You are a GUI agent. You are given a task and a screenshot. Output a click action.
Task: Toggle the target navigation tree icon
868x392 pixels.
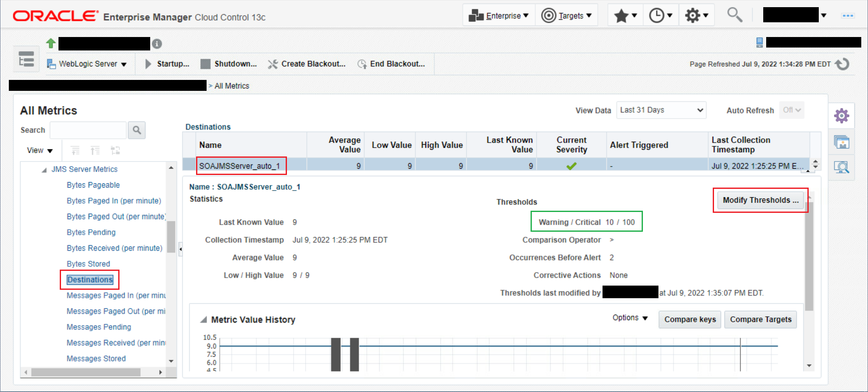pos(26,59)
